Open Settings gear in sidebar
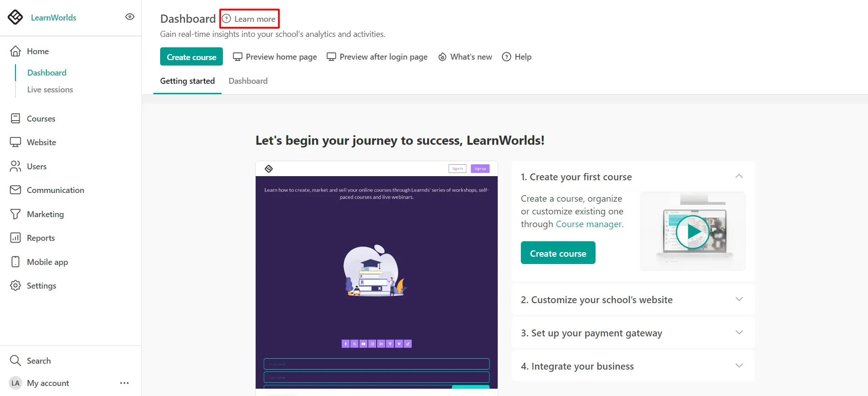The image size is (868, 396). [41, 286]
